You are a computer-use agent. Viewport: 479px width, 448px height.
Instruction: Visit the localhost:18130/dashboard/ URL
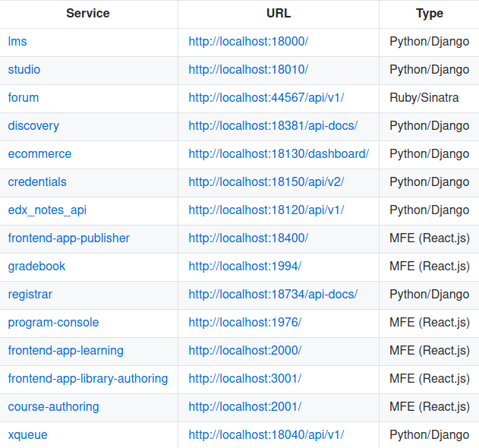tap(279, 154)
